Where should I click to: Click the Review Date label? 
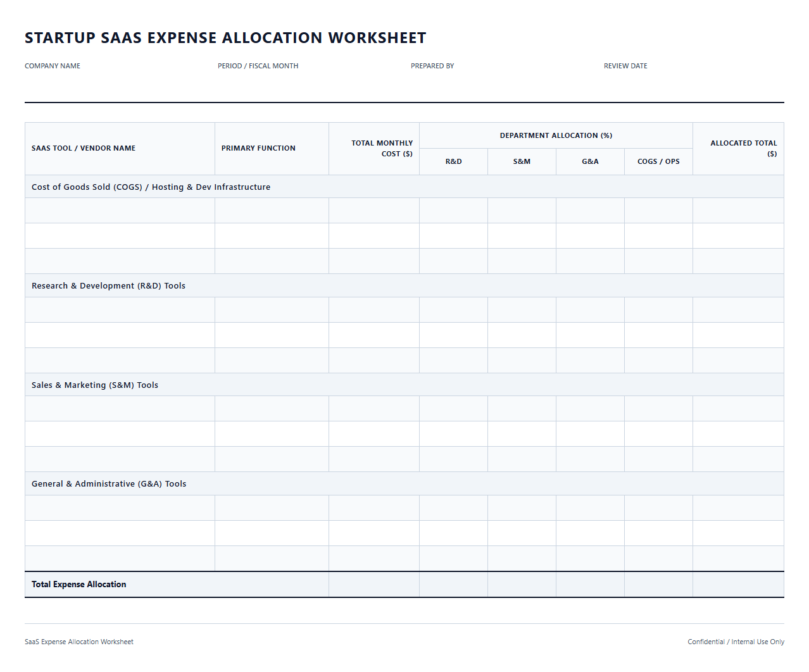point(625,66)
